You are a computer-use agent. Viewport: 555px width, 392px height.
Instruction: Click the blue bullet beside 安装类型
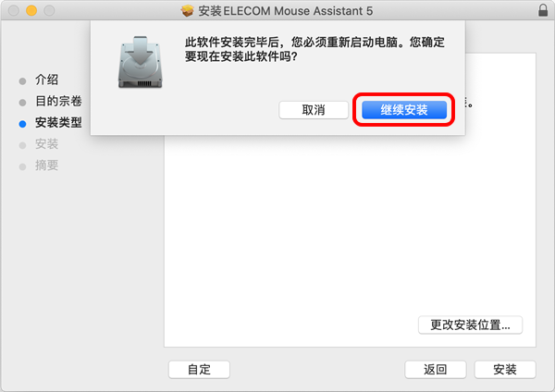(22, 124)
